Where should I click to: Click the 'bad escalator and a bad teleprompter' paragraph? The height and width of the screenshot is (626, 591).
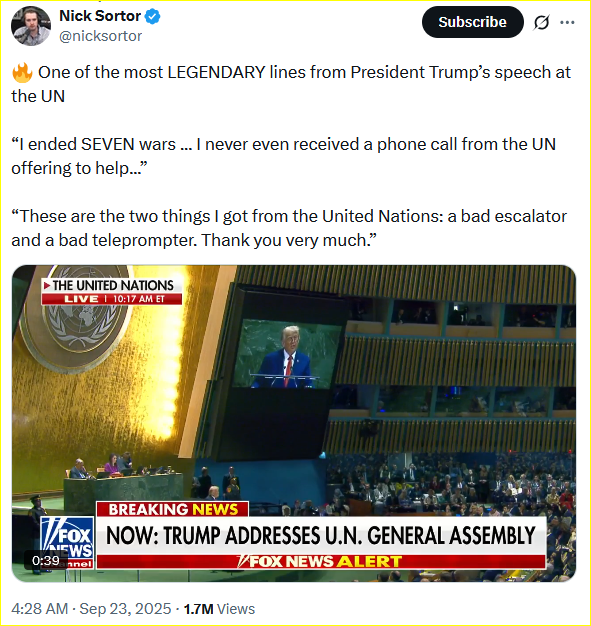289,228
